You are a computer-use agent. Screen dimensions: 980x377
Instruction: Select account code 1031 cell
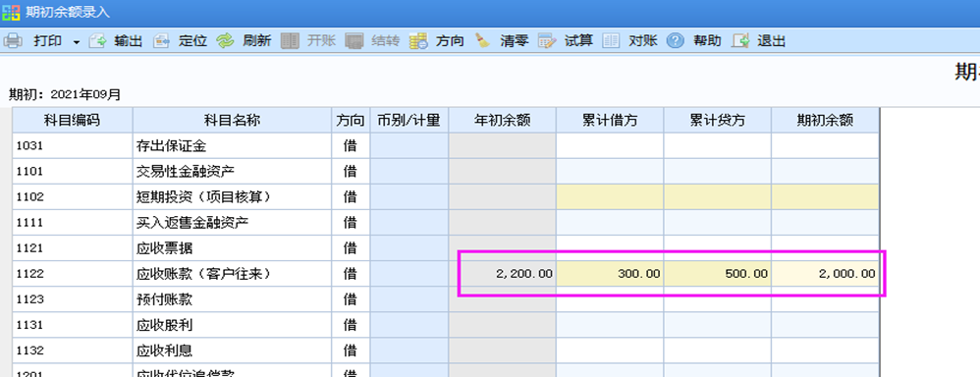point(73,145)
